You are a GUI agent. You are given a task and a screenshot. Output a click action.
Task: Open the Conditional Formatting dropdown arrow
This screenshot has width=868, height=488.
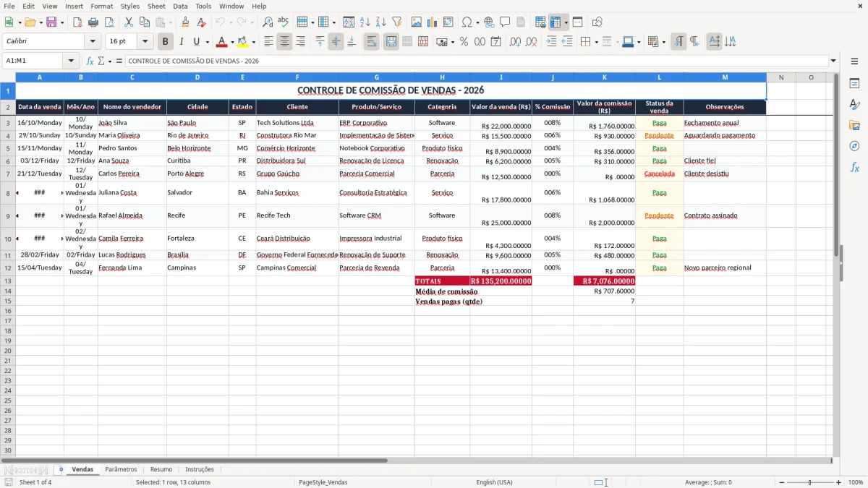663,42
